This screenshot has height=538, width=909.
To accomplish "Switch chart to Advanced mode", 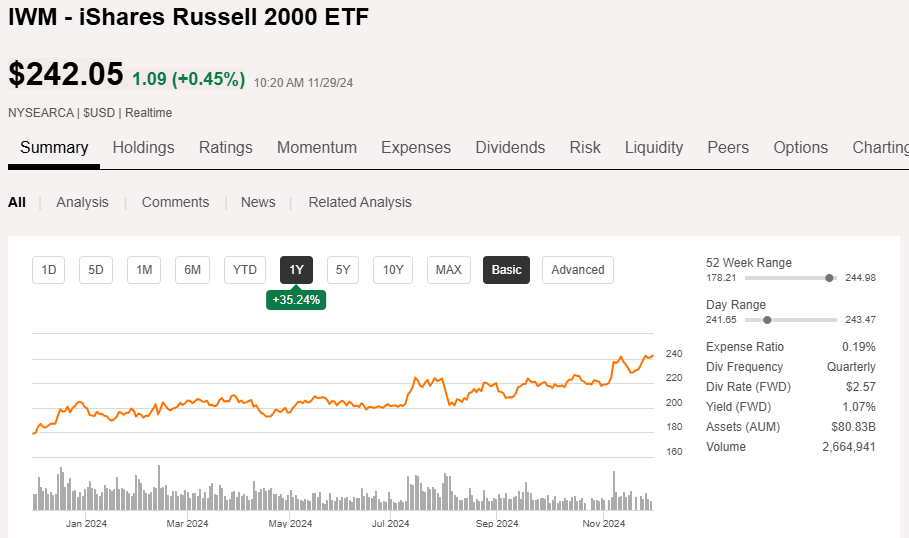I will point(577,270).
